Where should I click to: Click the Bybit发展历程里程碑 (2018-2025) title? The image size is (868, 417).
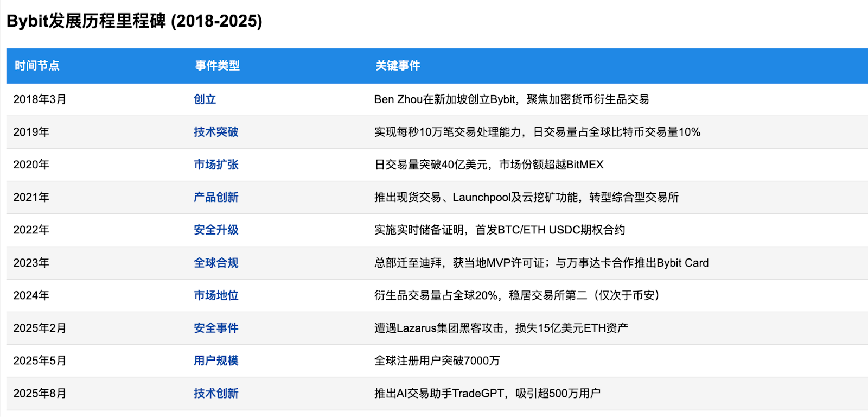click(135, 21)
